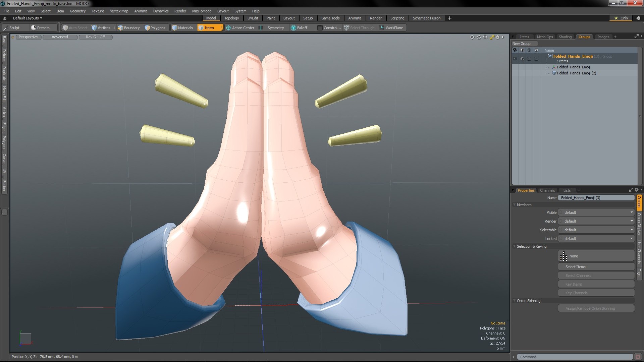Click the viewport zoom magnifier icon
Screen dimensions: 644x362
[x=485, y=37]
